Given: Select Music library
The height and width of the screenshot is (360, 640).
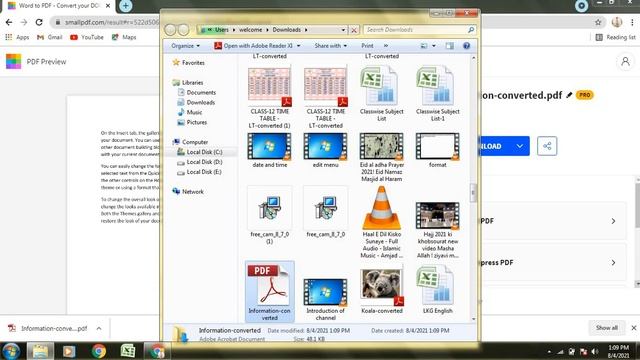Looking at the screenshot, I should pos(190,112).
